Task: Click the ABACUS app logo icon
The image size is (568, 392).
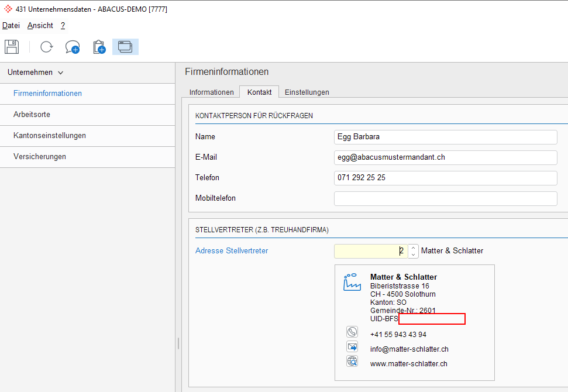Action: pos(8,9)
